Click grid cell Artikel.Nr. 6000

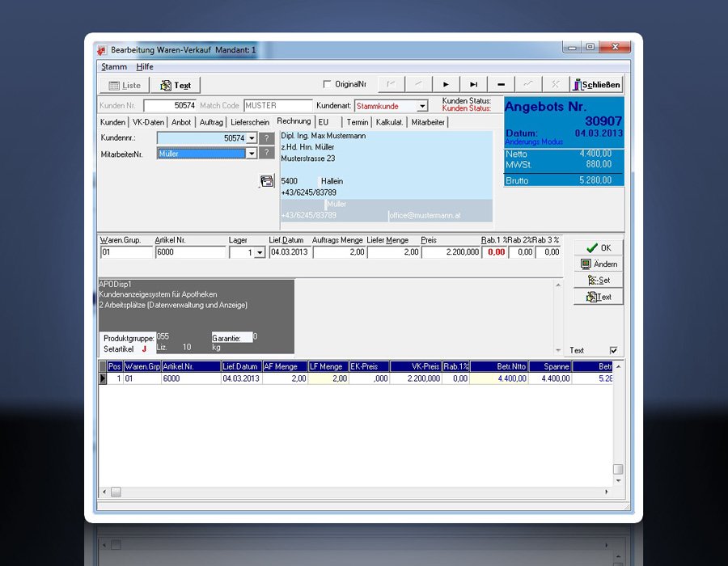[x=191, y=378]
